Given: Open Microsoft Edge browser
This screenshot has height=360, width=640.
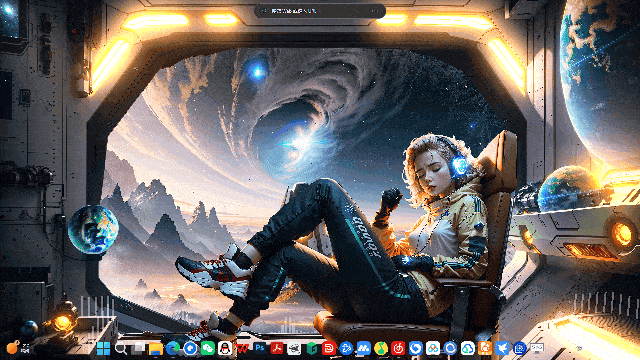Looking at the screenshot, I should click(x=173, y=348).
